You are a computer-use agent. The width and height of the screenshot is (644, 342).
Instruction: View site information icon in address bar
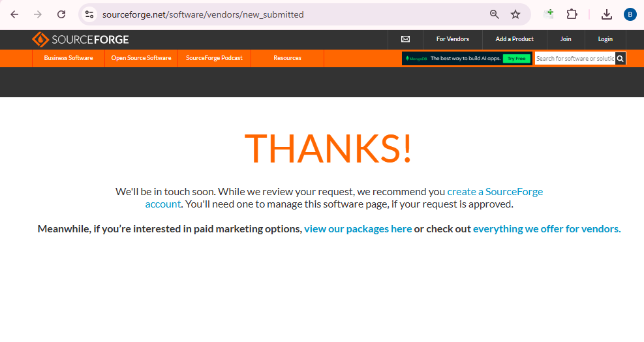tap(90, 14)
